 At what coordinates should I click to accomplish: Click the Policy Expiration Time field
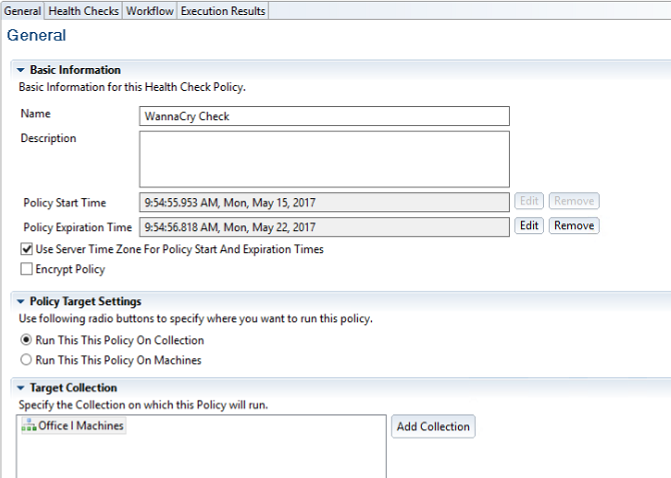tap(324, 227)
